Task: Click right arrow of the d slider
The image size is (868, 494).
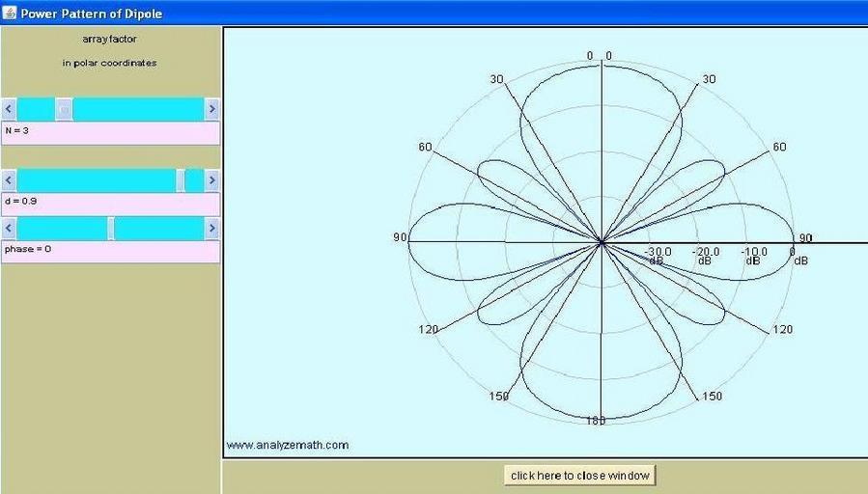Action: point(211,180)
